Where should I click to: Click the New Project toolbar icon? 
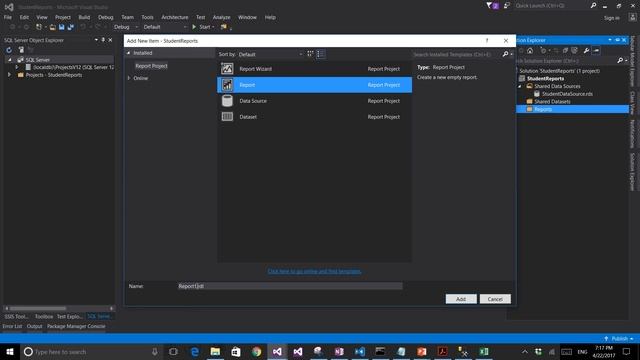click(x=39, y=27)
